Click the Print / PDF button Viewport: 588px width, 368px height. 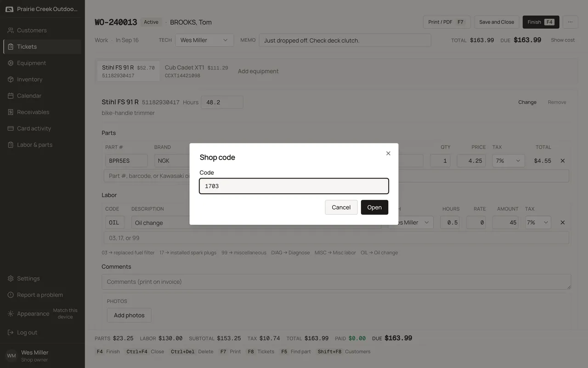click(447, 22)
